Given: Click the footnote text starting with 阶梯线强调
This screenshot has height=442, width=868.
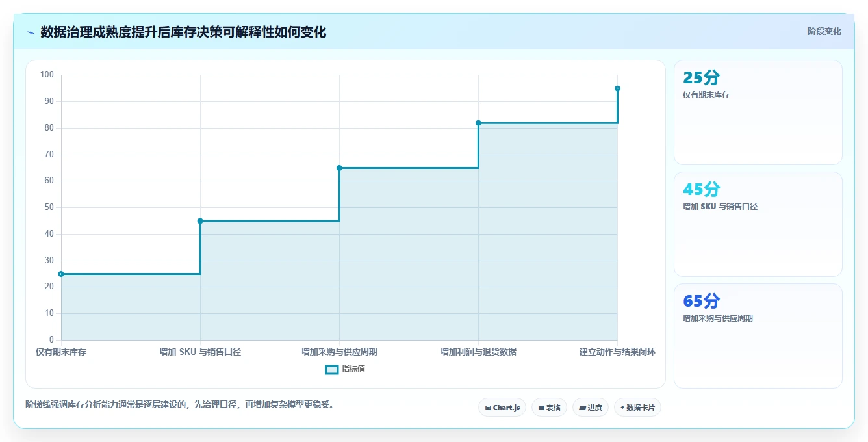Looking at the screenshot, I should tap(179, 404).
